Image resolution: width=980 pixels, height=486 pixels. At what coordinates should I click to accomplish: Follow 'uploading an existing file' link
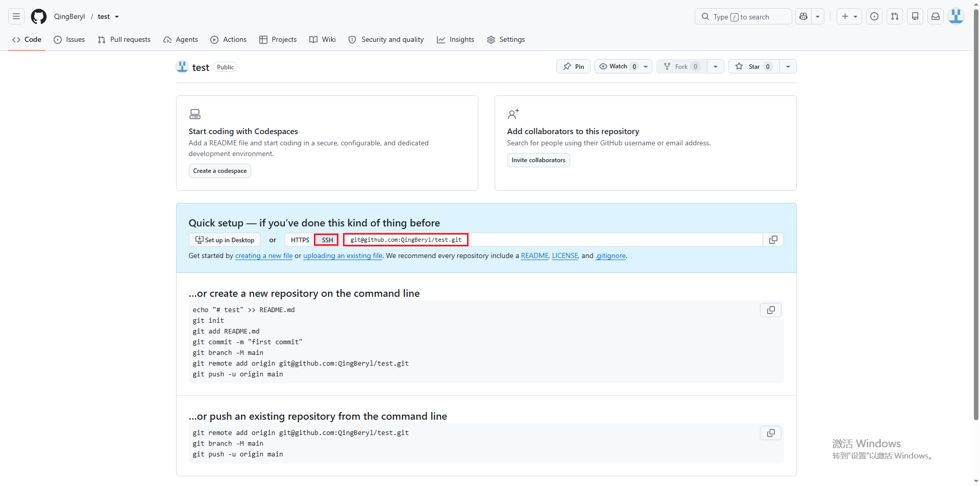(343, 255)
